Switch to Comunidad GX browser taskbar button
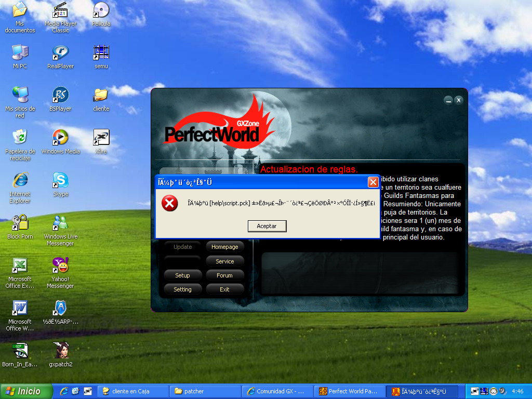Screen dimensions: 532x399 (277, 391)
